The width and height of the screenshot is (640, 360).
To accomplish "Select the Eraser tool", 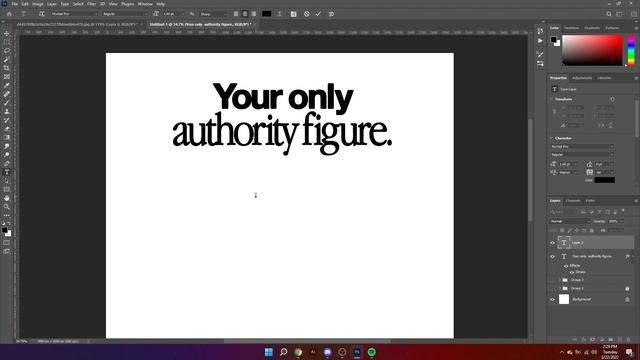I will (7, 129).
